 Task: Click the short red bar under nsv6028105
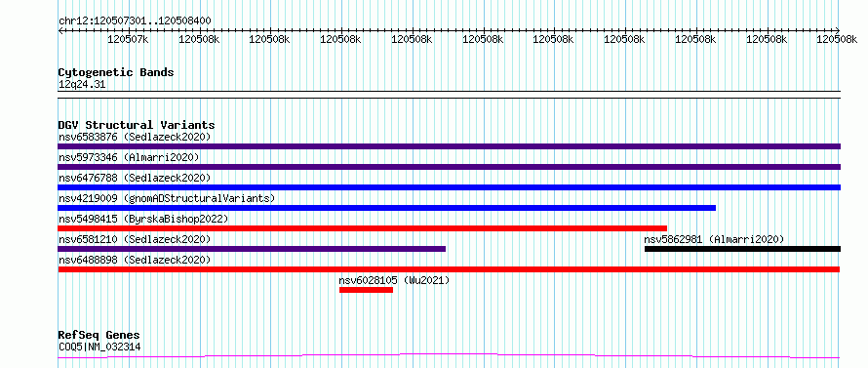(366, 290)
